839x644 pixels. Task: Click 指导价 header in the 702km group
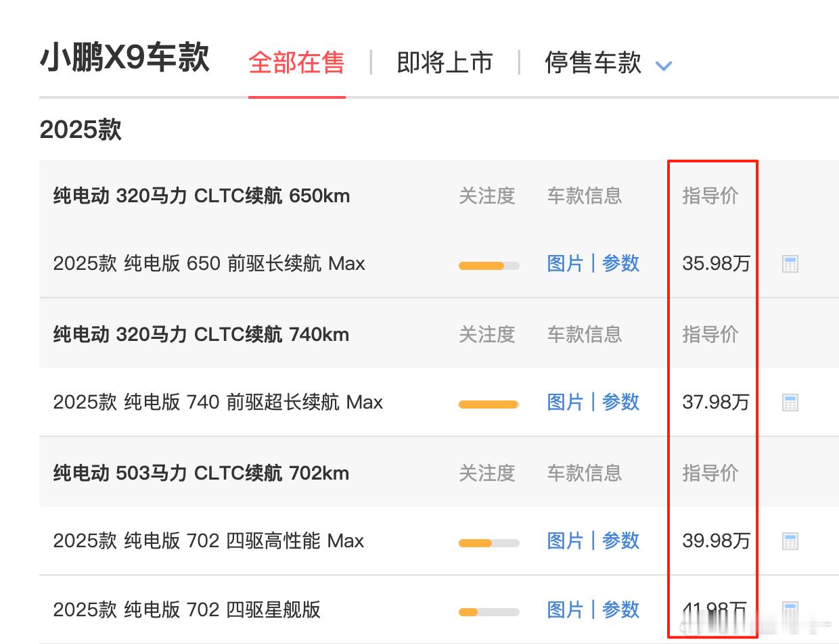pos(710,473)
